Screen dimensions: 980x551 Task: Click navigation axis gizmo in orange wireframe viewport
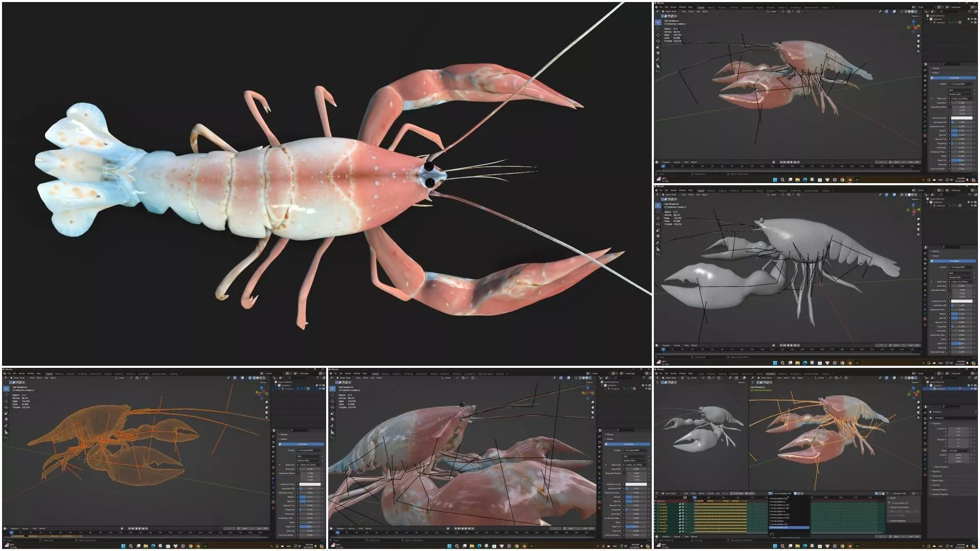(261, 393)
